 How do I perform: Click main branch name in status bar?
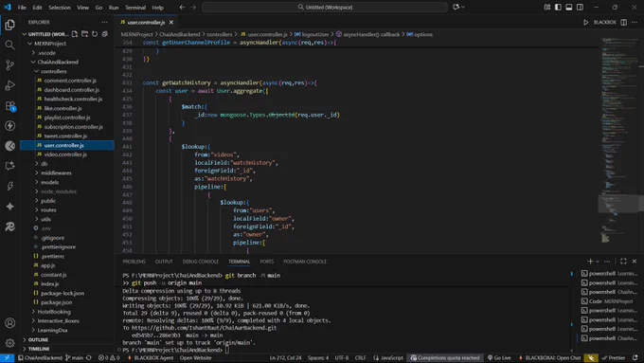74,357
